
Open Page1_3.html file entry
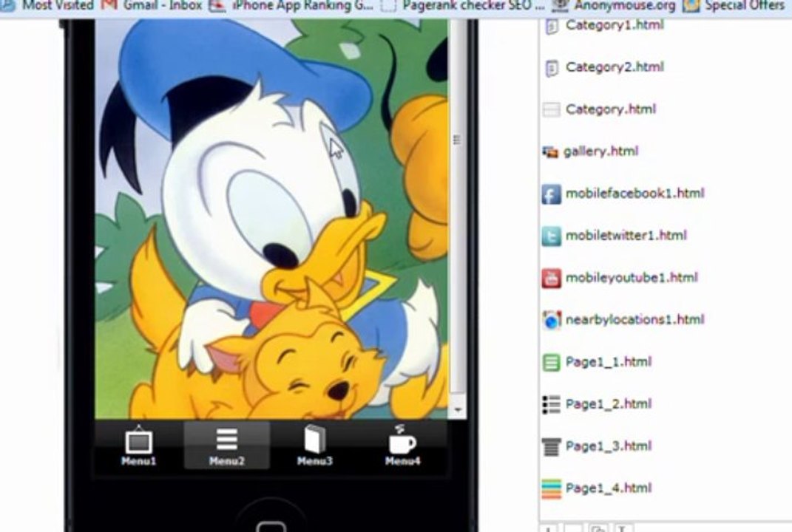pyautogui.click(x=609, y=446)
